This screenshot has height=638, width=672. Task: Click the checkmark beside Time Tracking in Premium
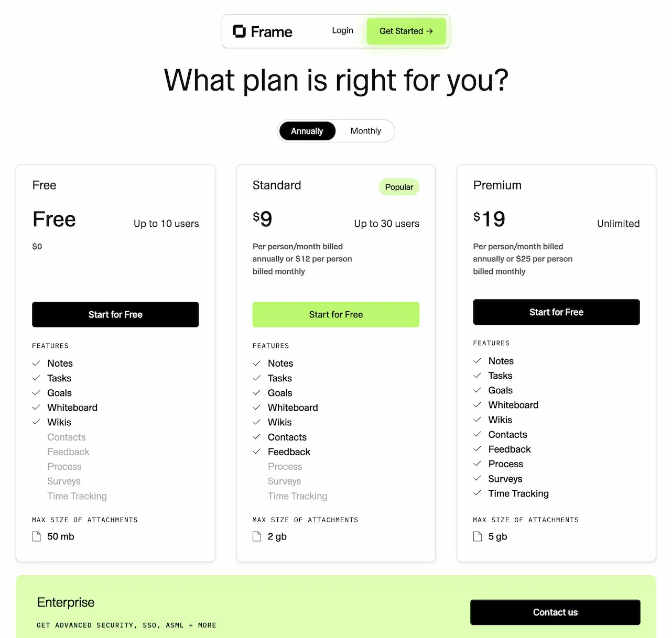(x=478, y=493)
